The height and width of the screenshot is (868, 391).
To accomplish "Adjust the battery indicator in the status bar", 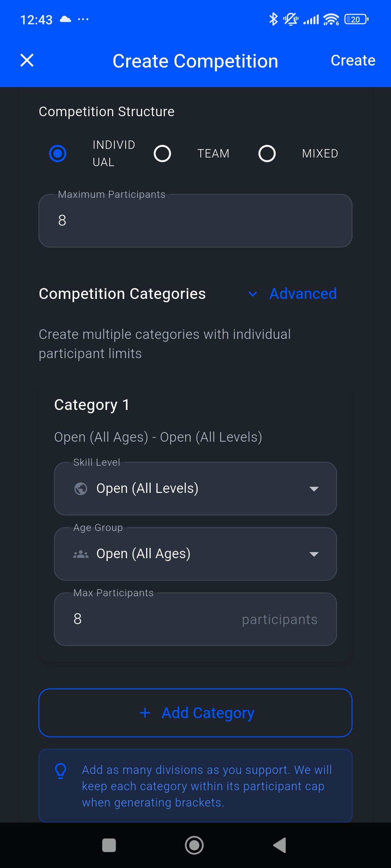I will click(x=355, y=19).
